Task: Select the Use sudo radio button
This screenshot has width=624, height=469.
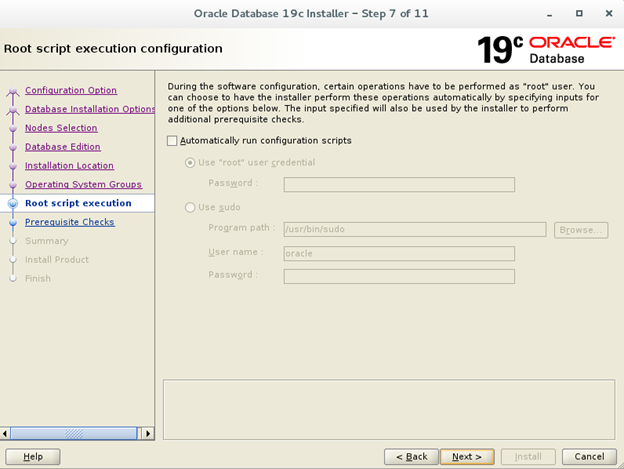Action: 190,207
